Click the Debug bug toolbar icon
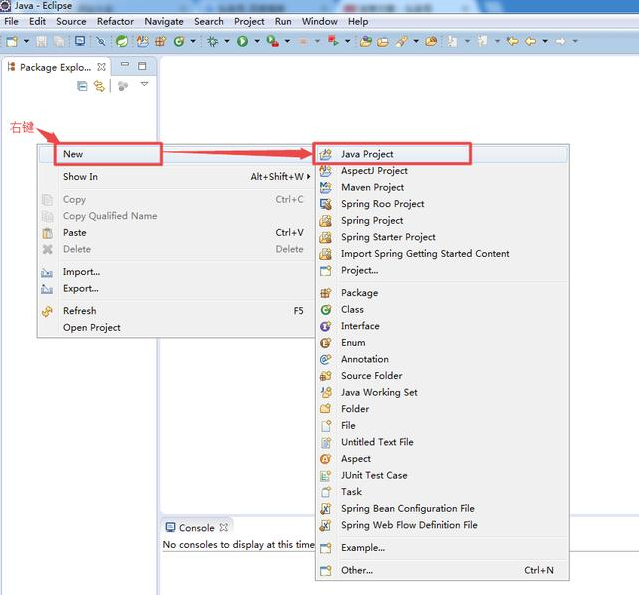 pos(212,41)
